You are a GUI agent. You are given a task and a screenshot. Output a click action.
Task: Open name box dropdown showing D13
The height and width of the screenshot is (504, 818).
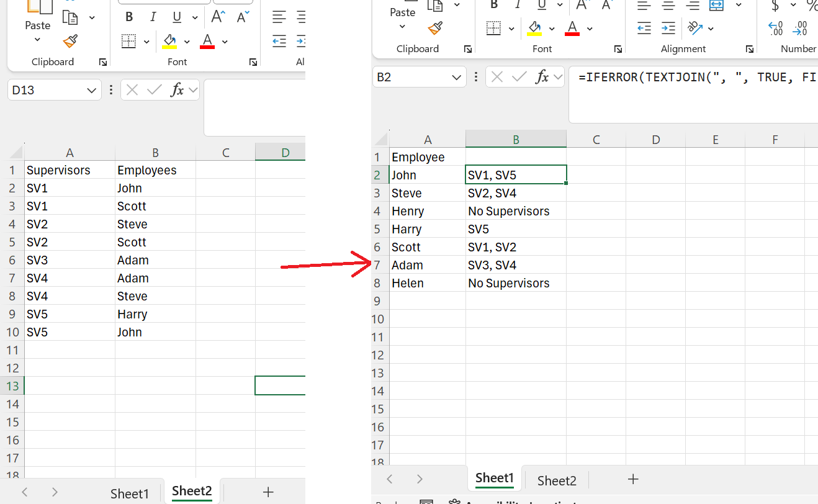[x=92, y=91]
